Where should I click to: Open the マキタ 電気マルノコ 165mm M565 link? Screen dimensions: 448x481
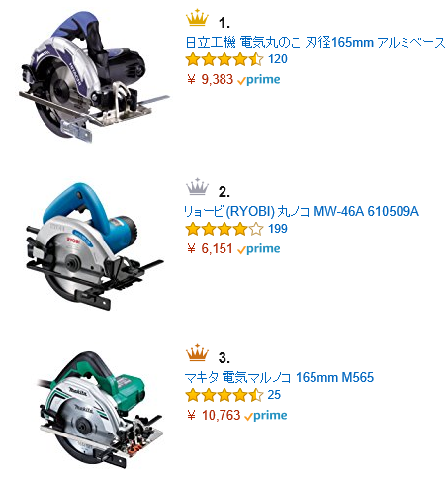tap(279, 377)
